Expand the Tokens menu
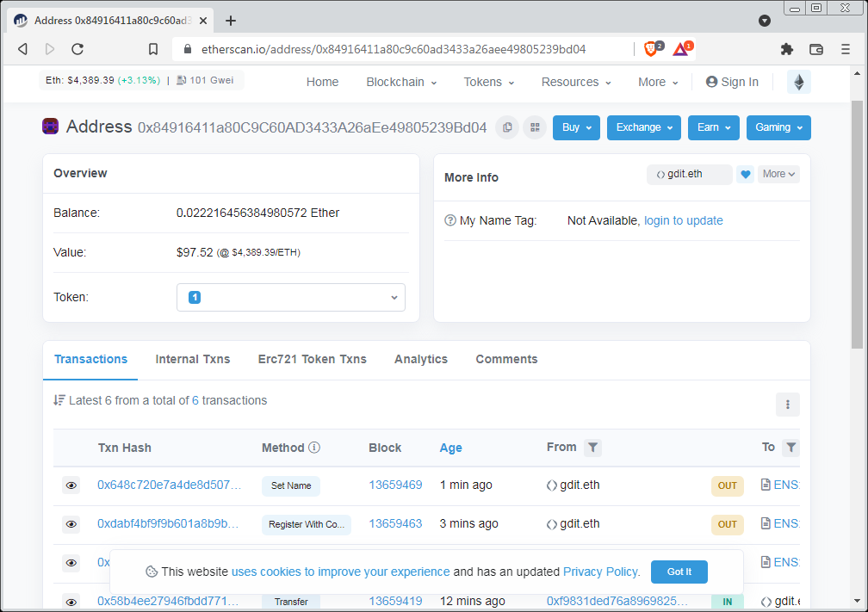868x612 pixels. tap(489, 82)
